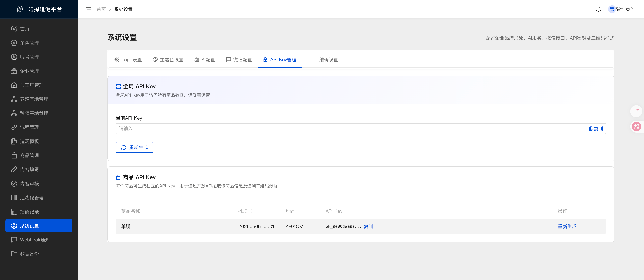This screenshot has height=280, width=644.
Task: Open the floating widget grid icon
Action: [x=636, y=111]
